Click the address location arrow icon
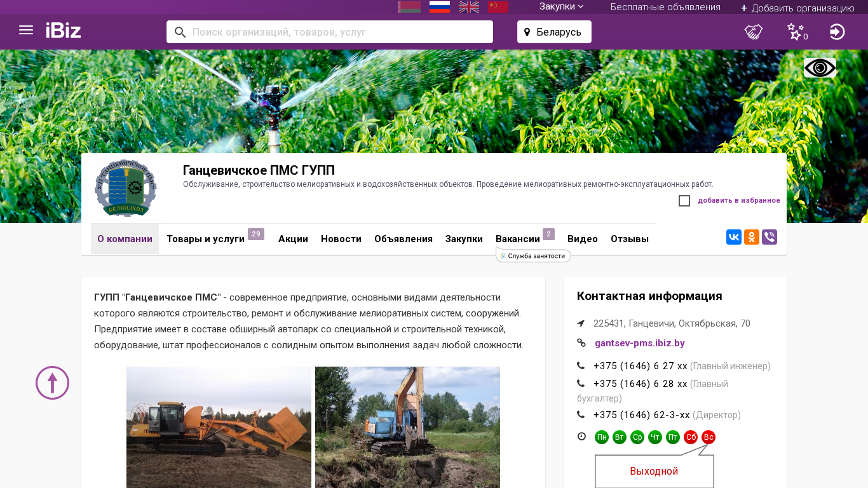868x488 pixels. [x=581, y=323]
